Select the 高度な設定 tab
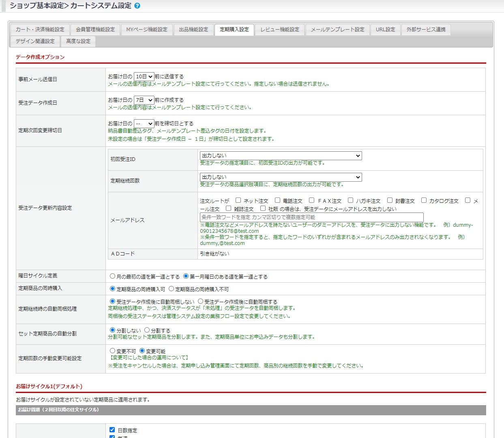504x438 pixels. click(78, 41)
